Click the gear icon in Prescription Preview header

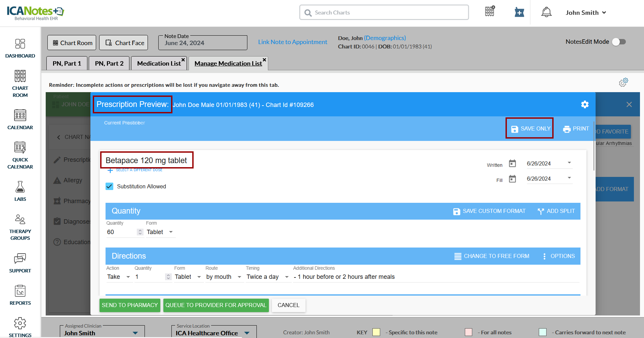(x=585, y=105)
